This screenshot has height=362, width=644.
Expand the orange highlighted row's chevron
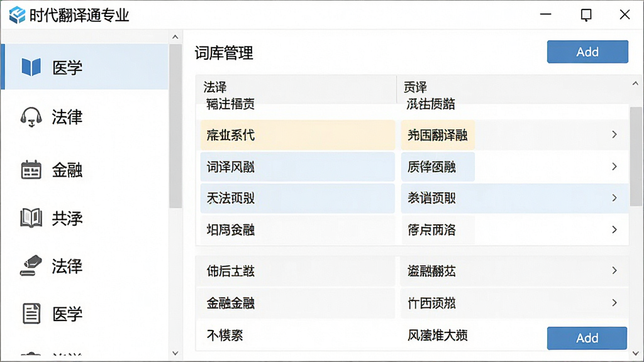(614, 134)
